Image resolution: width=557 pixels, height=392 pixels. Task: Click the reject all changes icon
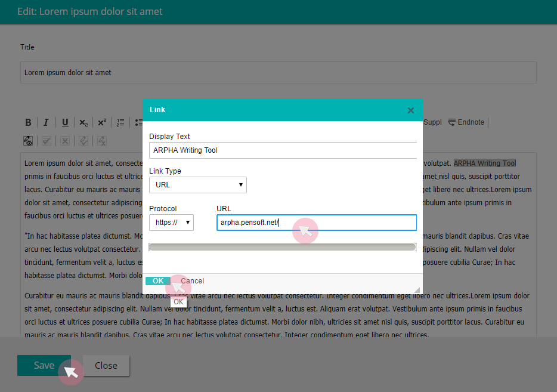pyautogui.click(x=65, y=141)
